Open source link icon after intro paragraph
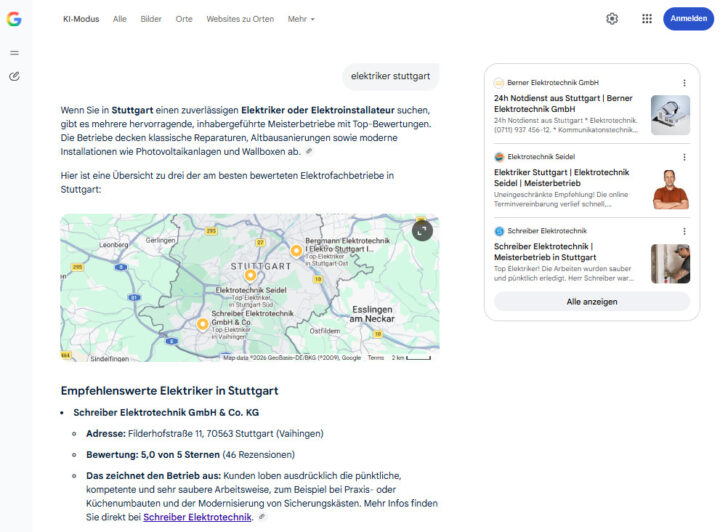Screen dimensions: 720x532 (x=309, y=151)
